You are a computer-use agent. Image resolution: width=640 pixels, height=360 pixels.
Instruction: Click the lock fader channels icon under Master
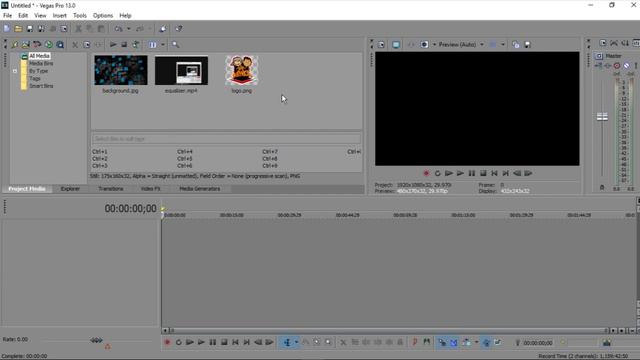[602, 187]
